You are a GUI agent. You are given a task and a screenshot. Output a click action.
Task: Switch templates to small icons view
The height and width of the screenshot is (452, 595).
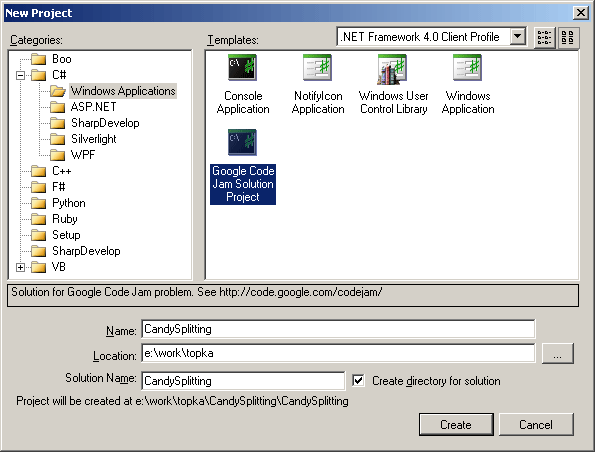[545, 38]
